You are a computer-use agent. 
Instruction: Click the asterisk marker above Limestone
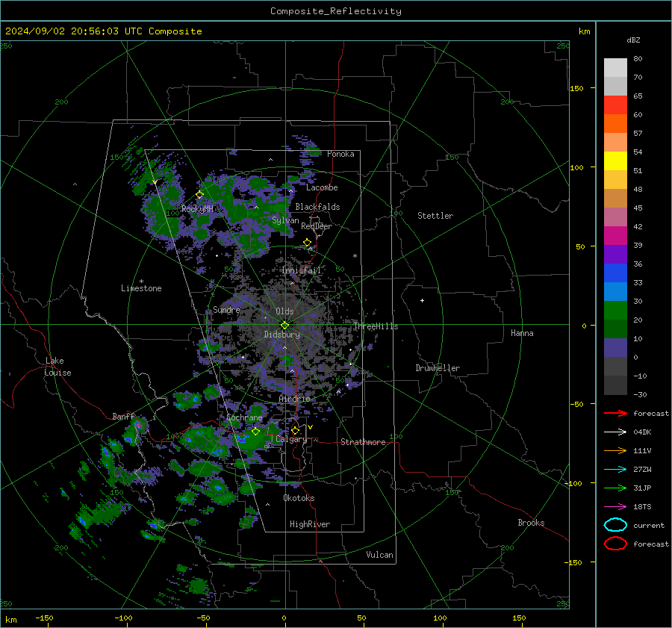tap(141, 282)
